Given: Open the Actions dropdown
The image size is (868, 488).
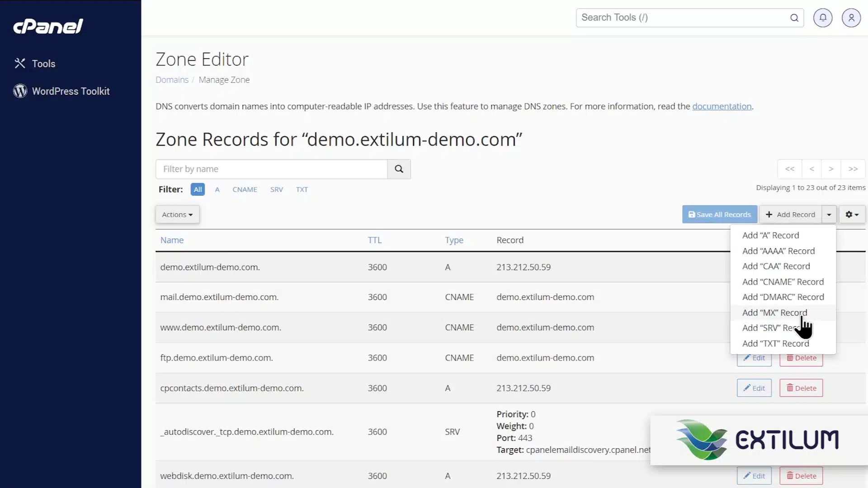Looking at the screenshot, I should [x=177, y=215].
